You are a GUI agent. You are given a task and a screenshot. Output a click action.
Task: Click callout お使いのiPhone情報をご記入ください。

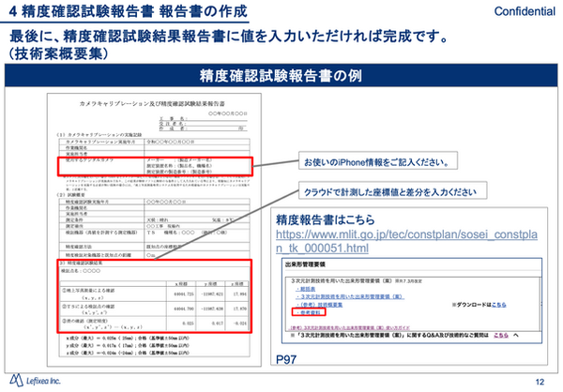(378, 160)
